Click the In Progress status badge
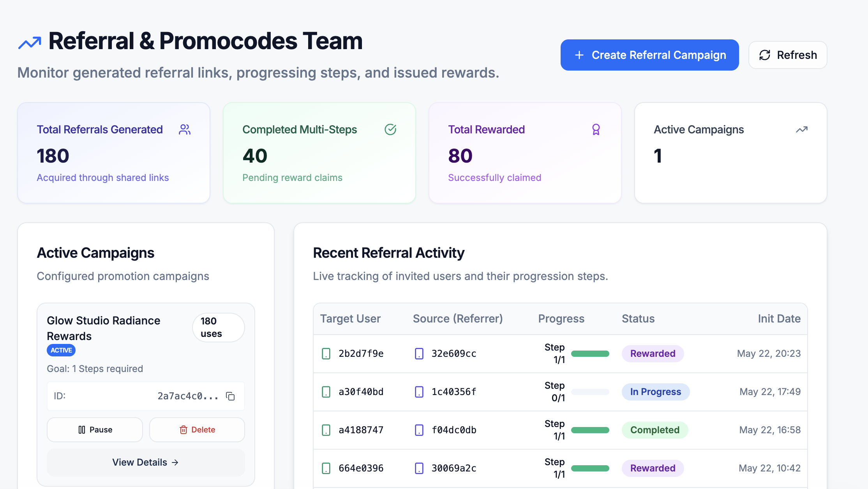 pos(656,392)
